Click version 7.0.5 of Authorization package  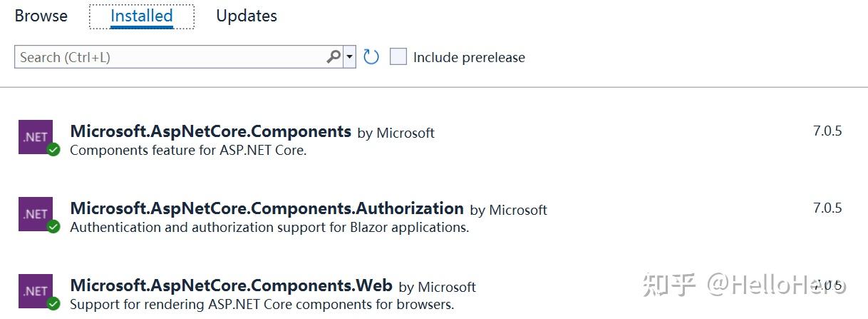(x=827, y=208)
